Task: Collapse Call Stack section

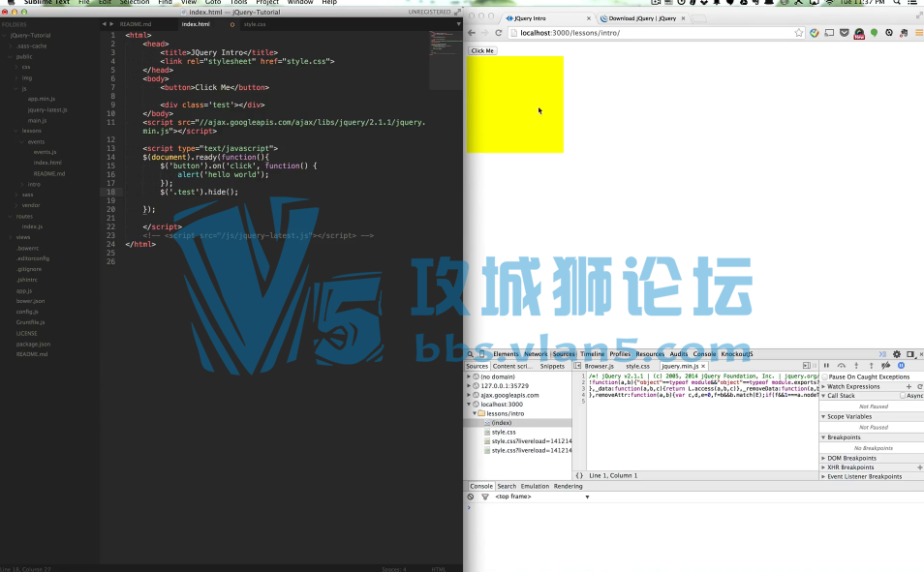Action: pyautogui.click(x=824, y=396)
